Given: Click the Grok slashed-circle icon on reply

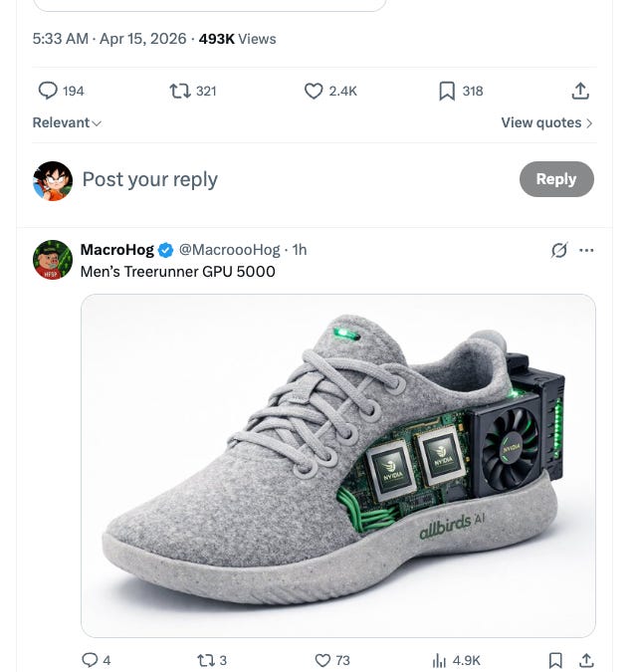Looking at the screenshot, I should pyautogui.click(x=559, y=250).
